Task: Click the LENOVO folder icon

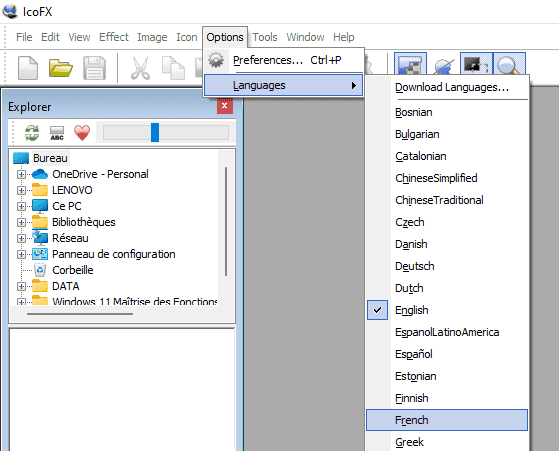Action: click(x=40, y=190)
